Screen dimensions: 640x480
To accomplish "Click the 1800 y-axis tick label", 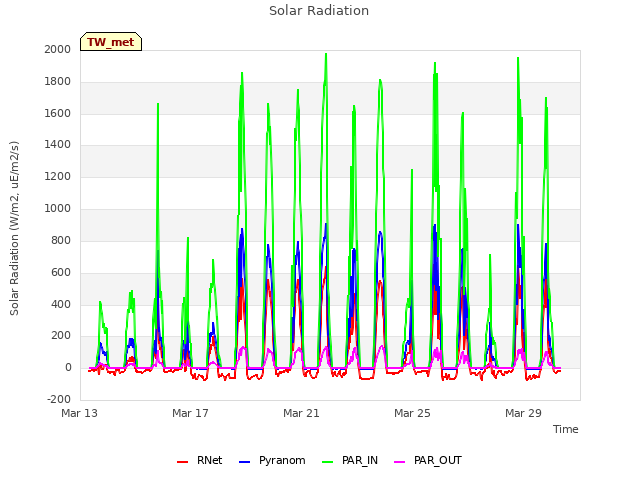I will pyautogui.click(x=58, y=81).
